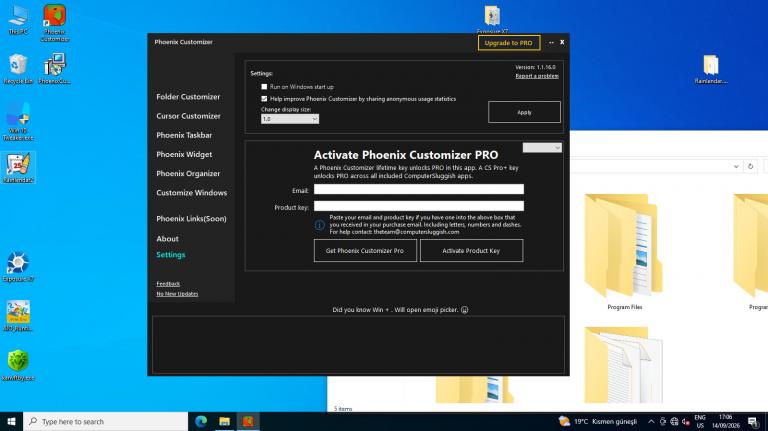Open Microsoft Edge from the taskbar

pos(201,421)
